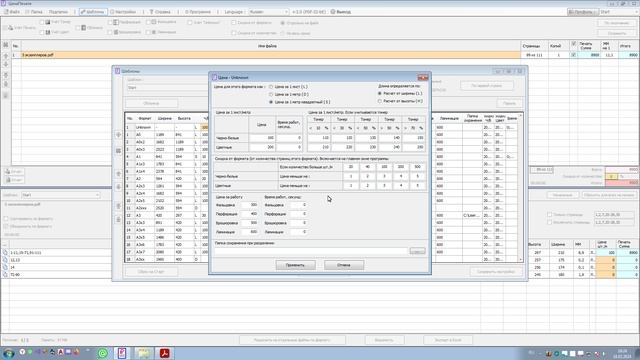The width and height of the screenshot is (640, 360).
Task: Click the page icon beside the 72-90 row
Action: [5, 275]
